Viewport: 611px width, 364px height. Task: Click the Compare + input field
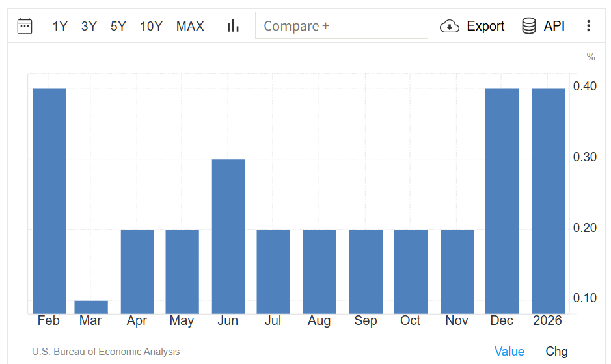(341, 26)
